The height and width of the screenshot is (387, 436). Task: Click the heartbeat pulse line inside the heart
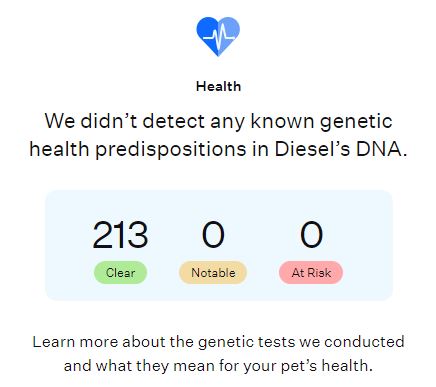[218, 37]
